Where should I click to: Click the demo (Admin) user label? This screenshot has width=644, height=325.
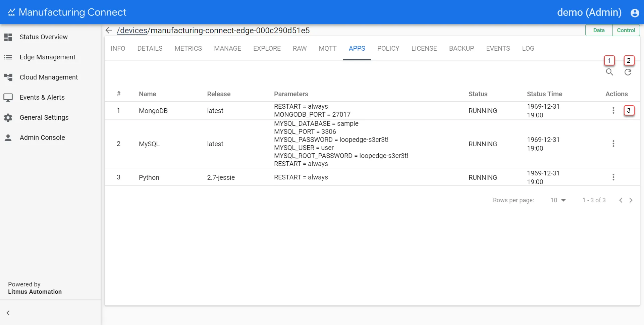click(589, 12)
